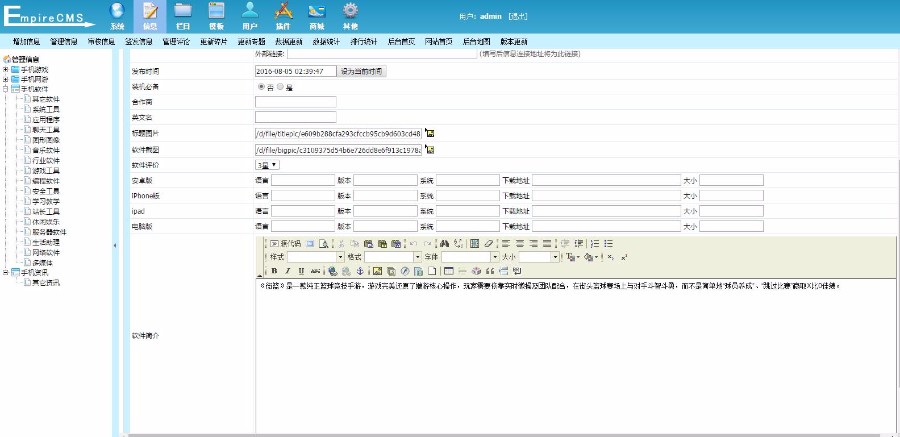Toggle editor source code view (源代码)

pos(285,244)
